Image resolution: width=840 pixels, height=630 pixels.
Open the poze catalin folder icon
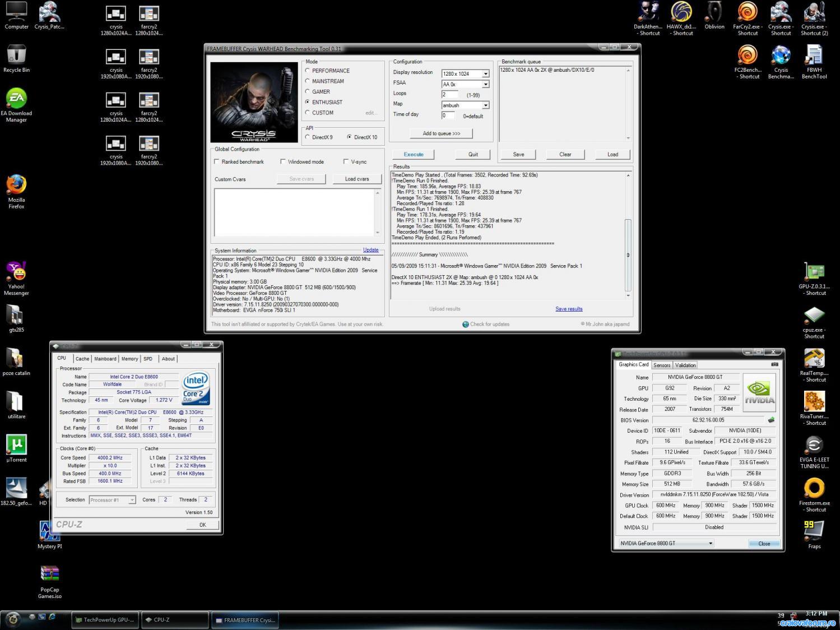(16, 362)
